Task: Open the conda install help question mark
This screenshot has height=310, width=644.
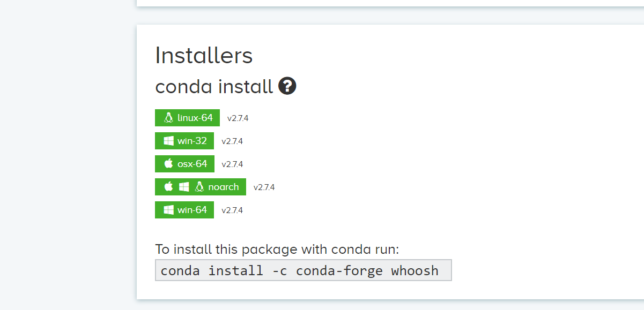Action: (287, 86)
